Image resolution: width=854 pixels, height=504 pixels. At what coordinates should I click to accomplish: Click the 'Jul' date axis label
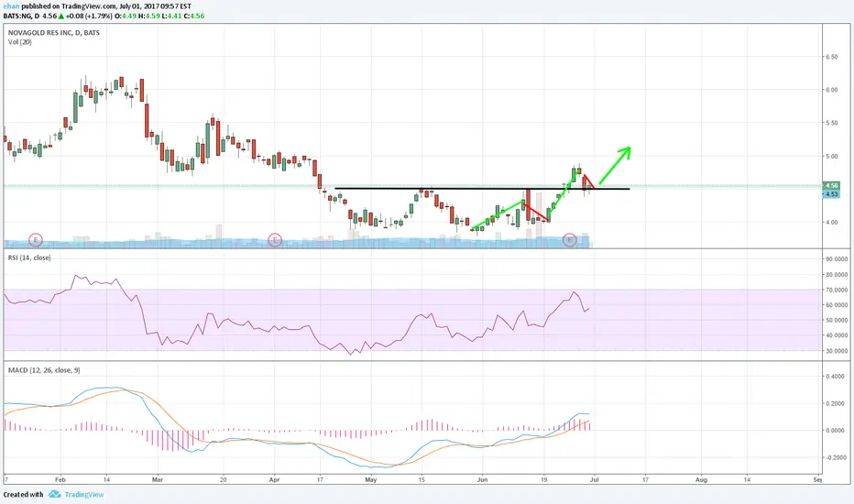pyautogui.click(x=594, y=480)
